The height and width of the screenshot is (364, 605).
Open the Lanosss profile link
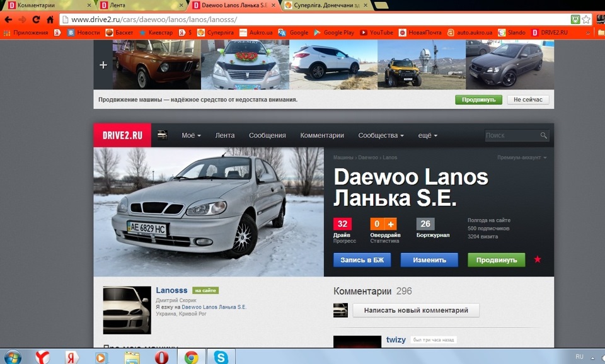171,290
